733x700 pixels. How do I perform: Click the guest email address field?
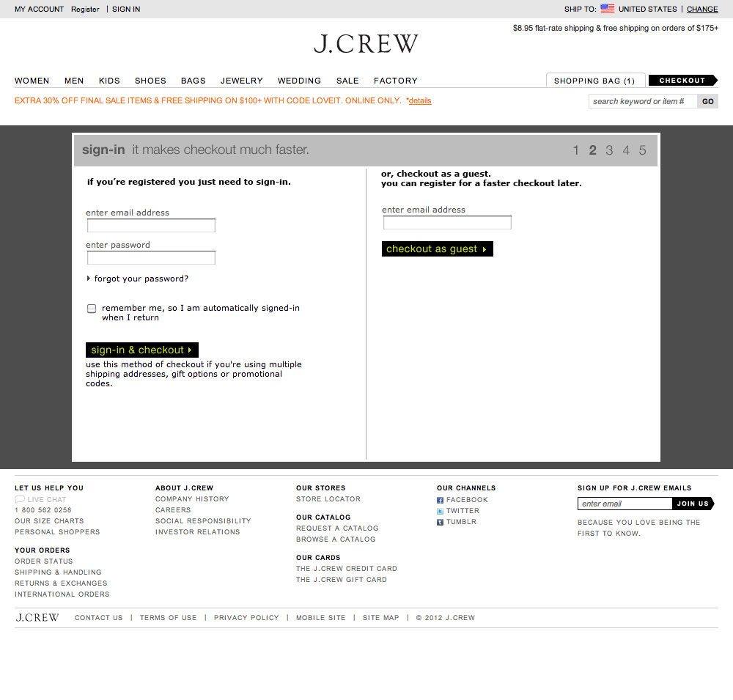click(x=446, y=222)
